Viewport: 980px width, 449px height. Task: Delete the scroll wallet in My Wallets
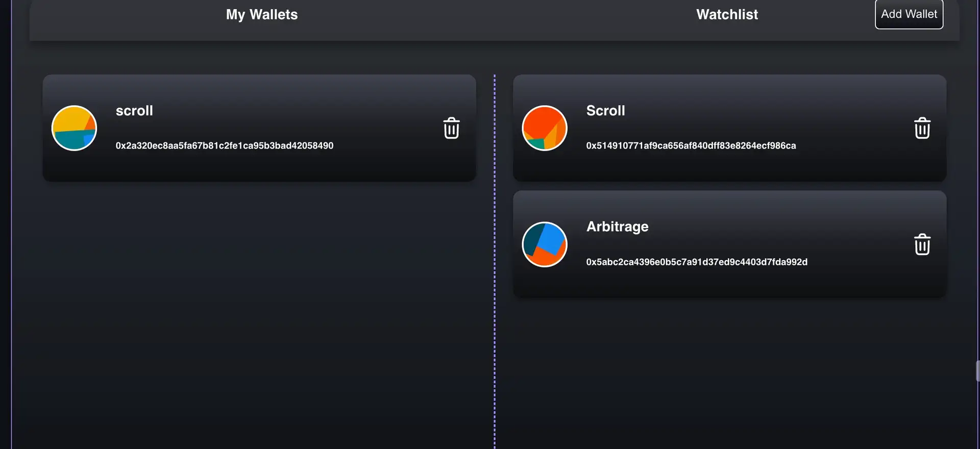tap(451, 128)
